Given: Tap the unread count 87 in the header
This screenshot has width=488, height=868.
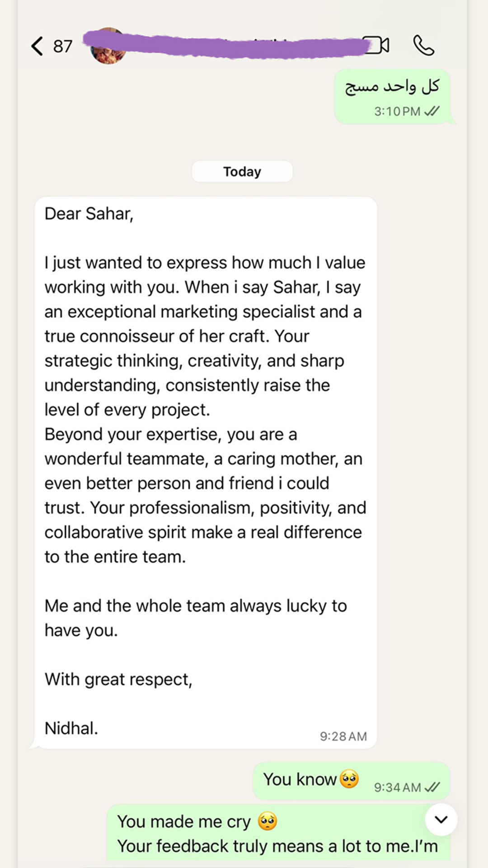Looking at the screenshot, I should click(62, 46).
